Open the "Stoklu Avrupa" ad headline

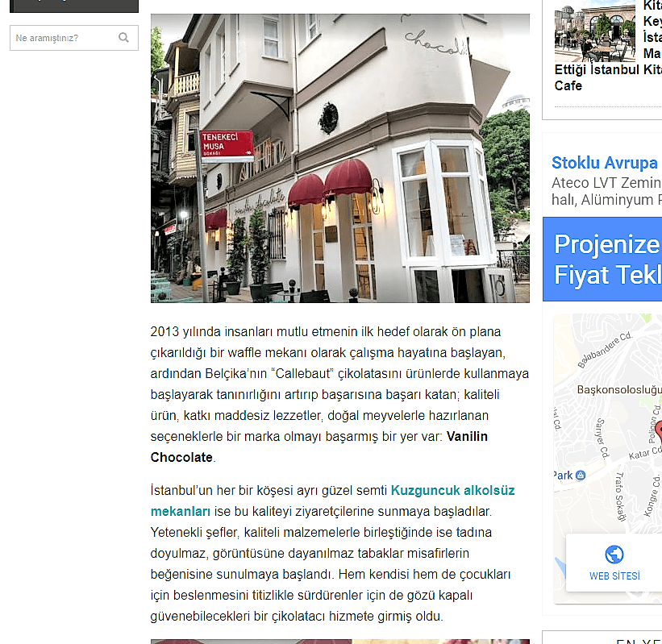(x=605, y=162)
